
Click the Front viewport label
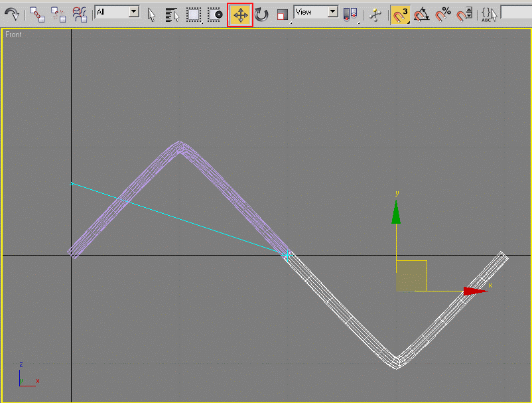click(x=13, y=35)
